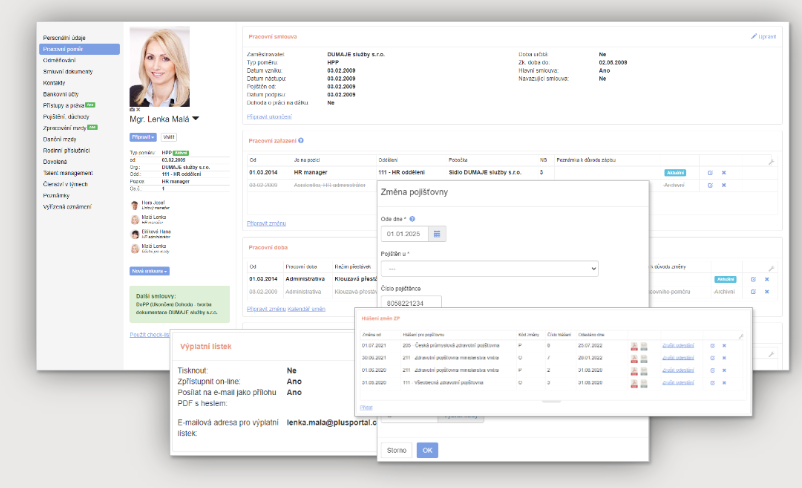Open wrench settings of Hlášení změn ZP table
Image resolution: width=802 pixels, height=488 pixels.
(x=741, y=336)
